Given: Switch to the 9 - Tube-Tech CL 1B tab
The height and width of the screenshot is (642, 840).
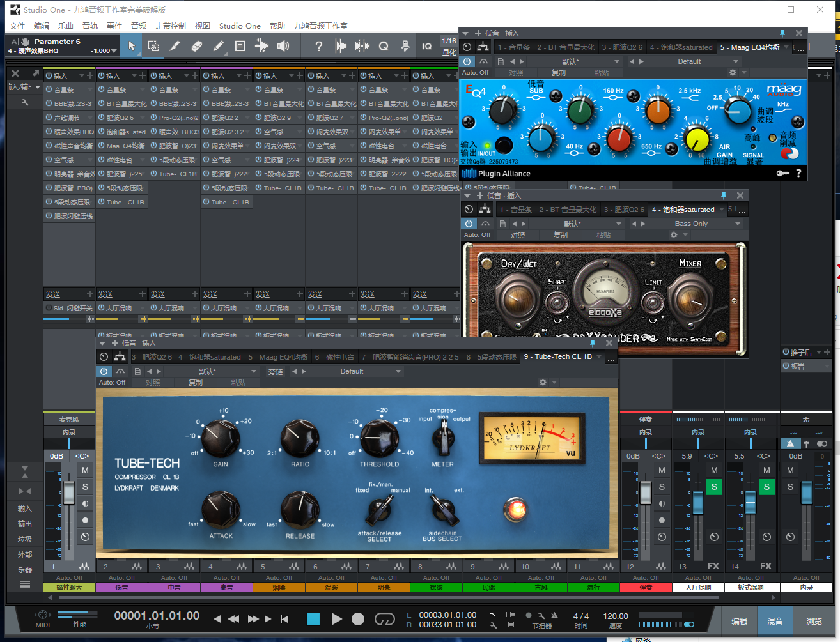Looking at the screenshot, I should (558, 357).
